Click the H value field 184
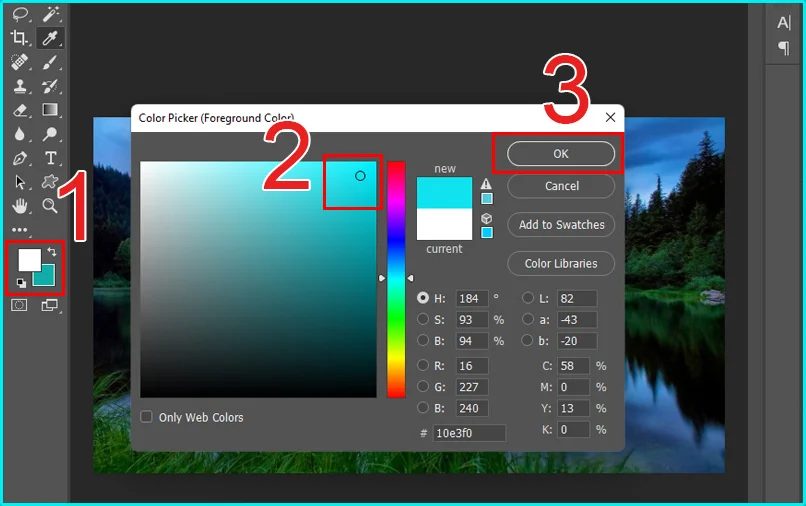This screenshot has width=806, height=506. click(x=472, y=298)
